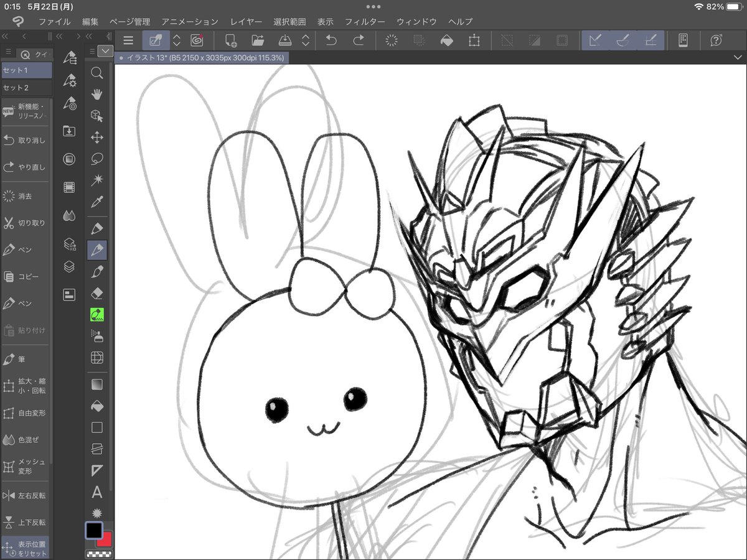
Task: Fill with the command bar bucket icon
Action: tap(446, 41)
